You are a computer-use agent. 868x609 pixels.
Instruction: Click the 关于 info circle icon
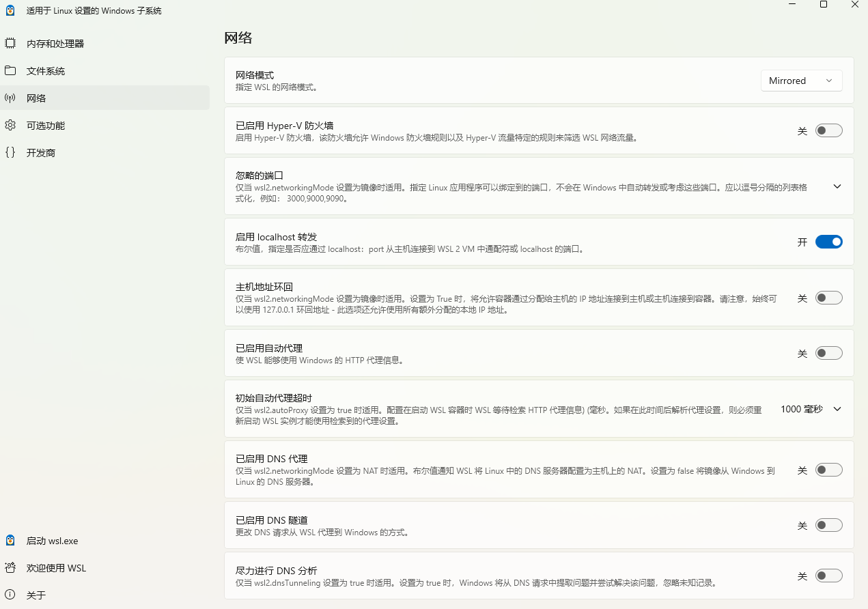coord(10,595)
